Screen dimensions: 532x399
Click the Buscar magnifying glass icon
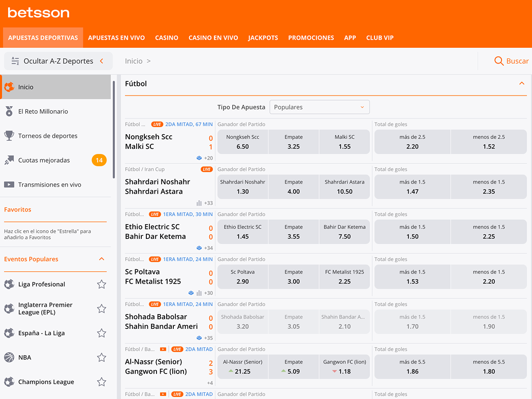(499, 61)
